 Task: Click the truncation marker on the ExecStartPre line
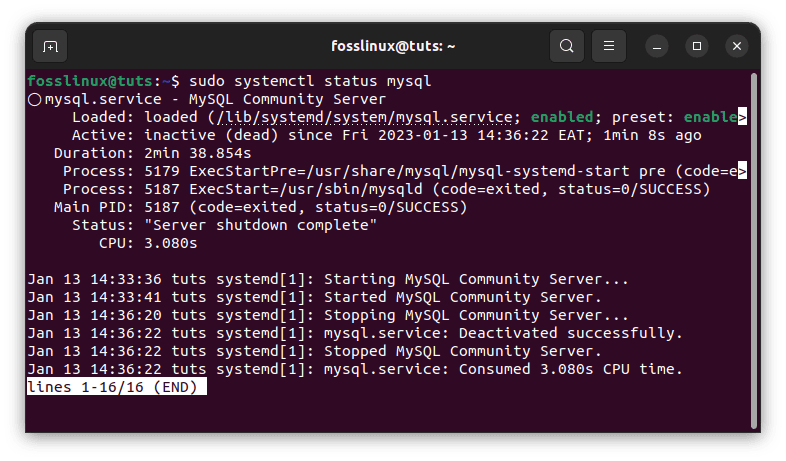click(x=742, y=171)
